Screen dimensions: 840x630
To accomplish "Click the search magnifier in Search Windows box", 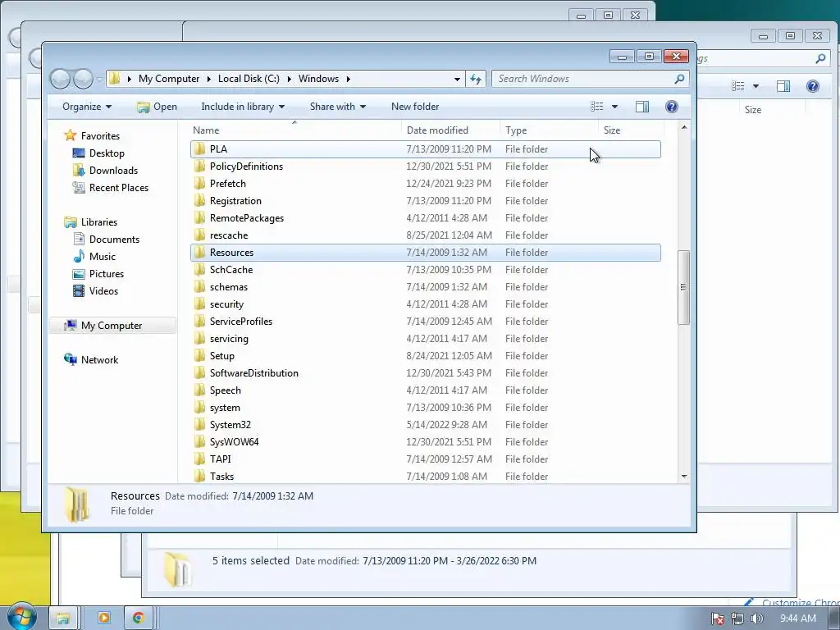I will click(678, 79).
